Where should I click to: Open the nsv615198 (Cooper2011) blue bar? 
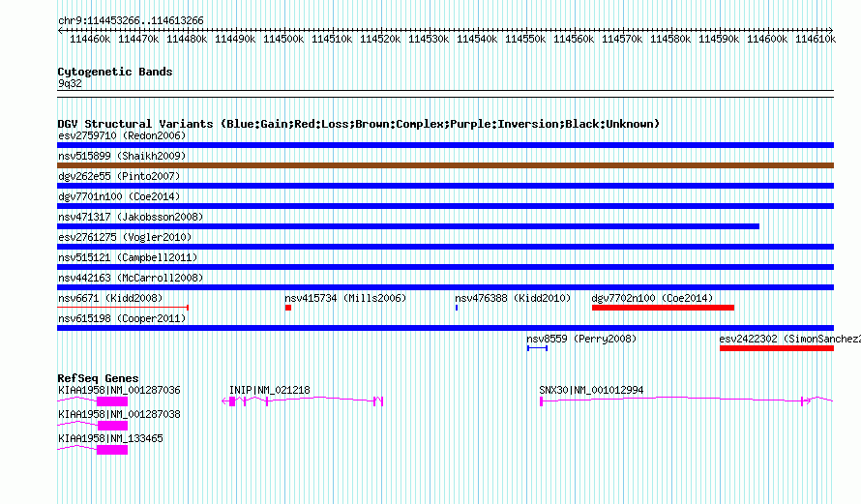pyautogui.click(x=445, y=328)
